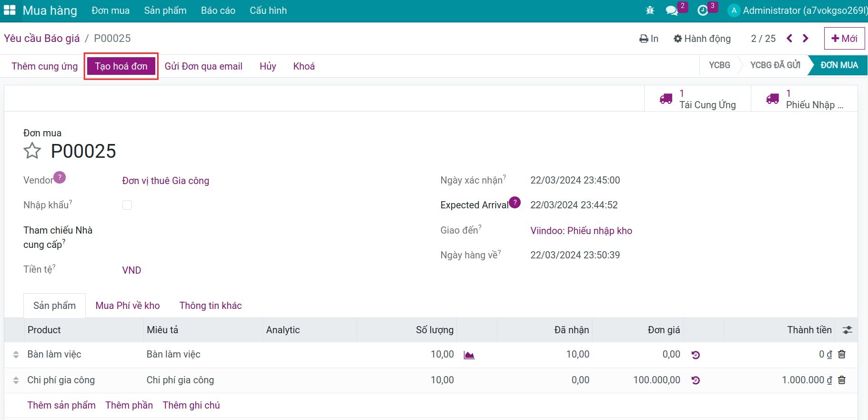Click Thêm phần link
This screenshot has height=420, width=868.
pyautogui.click(x=129, y=405)
